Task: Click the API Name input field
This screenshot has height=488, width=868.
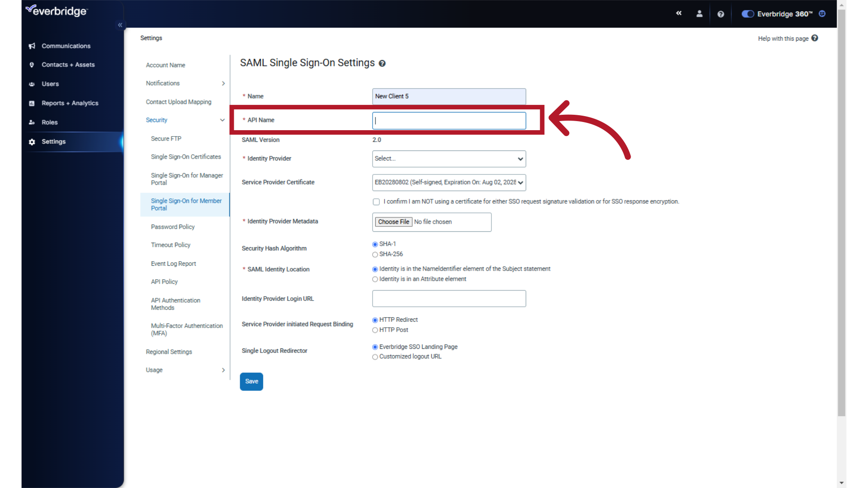Action: tap(449, 120)
